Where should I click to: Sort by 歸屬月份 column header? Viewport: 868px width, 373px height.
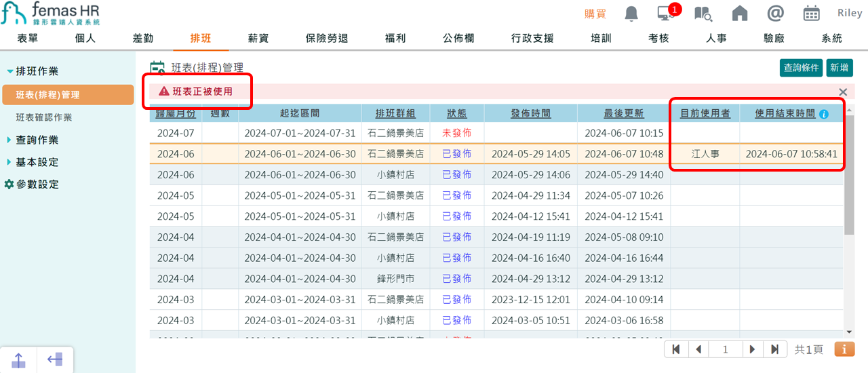click(x=176, y=114)
